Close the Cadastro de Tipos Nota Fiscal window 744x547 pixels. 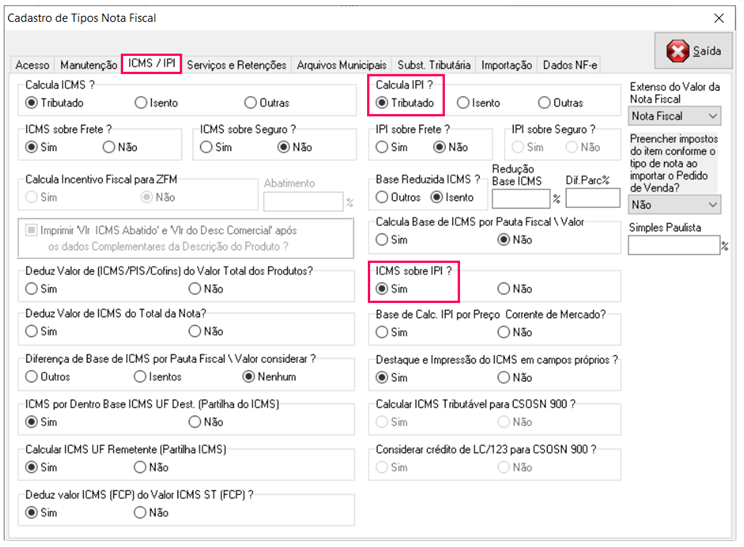coord(718,17)
